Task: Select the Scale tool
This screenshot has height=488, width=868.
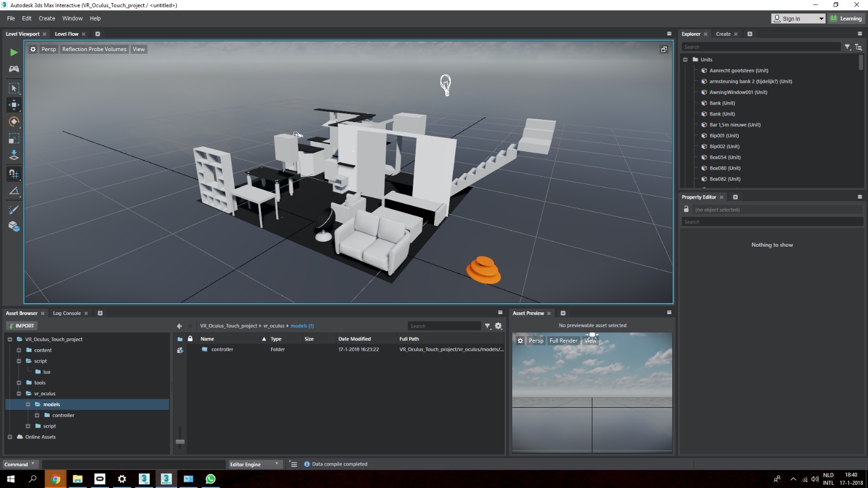Action: click(14, 138)
